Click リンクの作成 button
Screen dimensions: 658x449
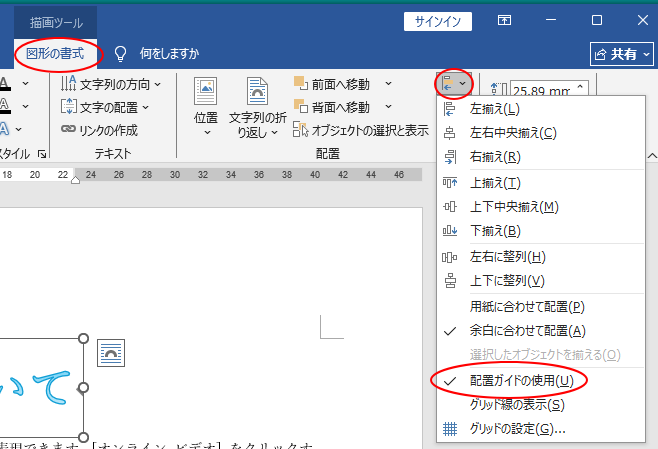click(99, 131)
